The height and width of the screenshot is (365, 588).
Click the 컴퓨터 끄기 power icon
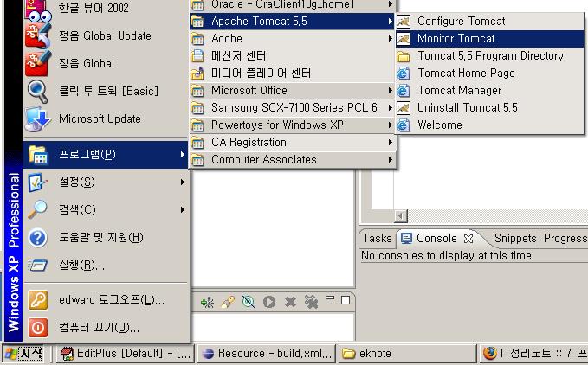point(38,328)
